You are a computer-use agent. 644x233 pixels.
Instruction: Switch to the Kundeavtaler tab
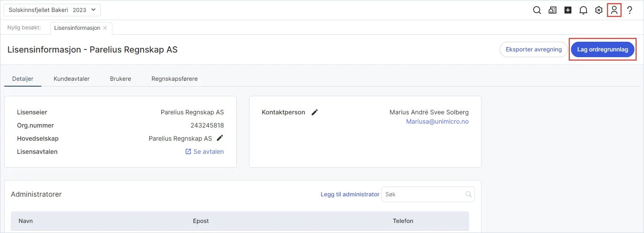(71, 79)
